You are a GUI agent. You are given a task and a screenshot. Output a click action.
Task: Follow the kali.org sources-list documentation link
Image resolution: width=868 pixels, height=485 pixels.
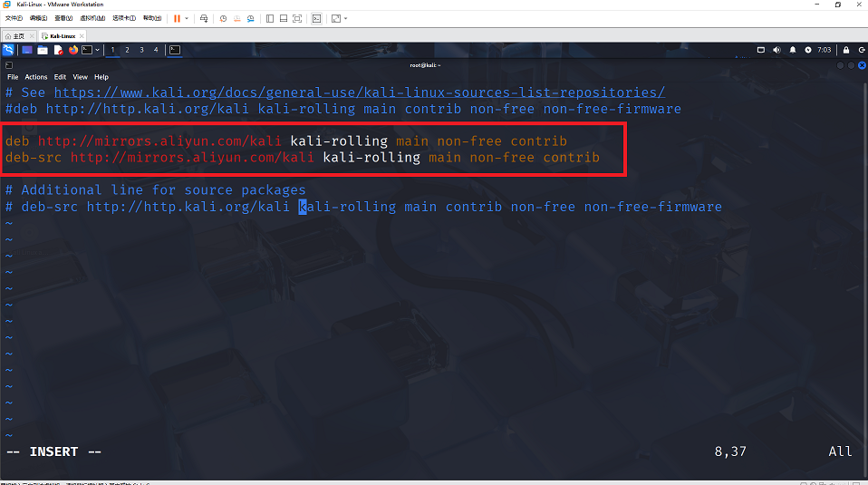point(360,92)
